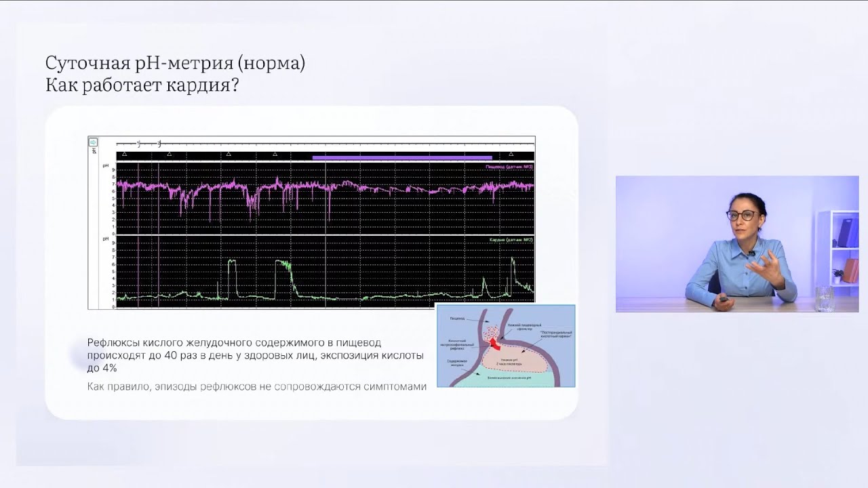Click the red reflux arrow in the diagram
The height and width of the screenshot is (488, 868).
(x=494, y=344)
